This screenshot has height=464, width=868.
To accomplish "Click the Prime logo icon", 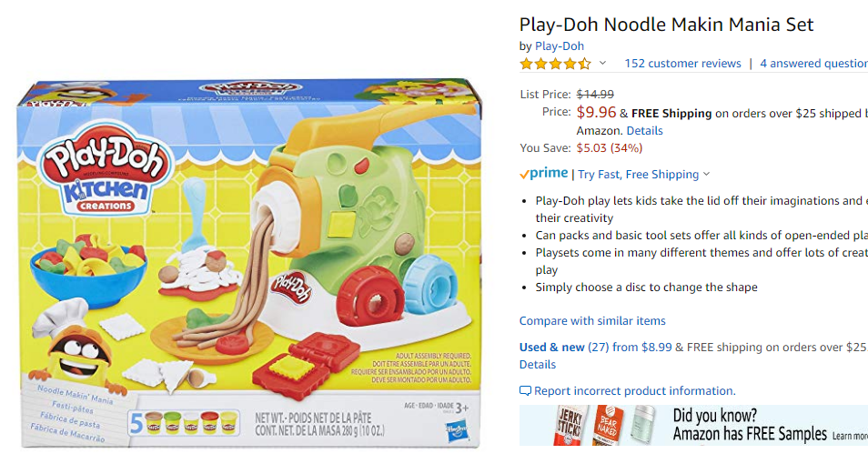I will (x=543, y=173).
